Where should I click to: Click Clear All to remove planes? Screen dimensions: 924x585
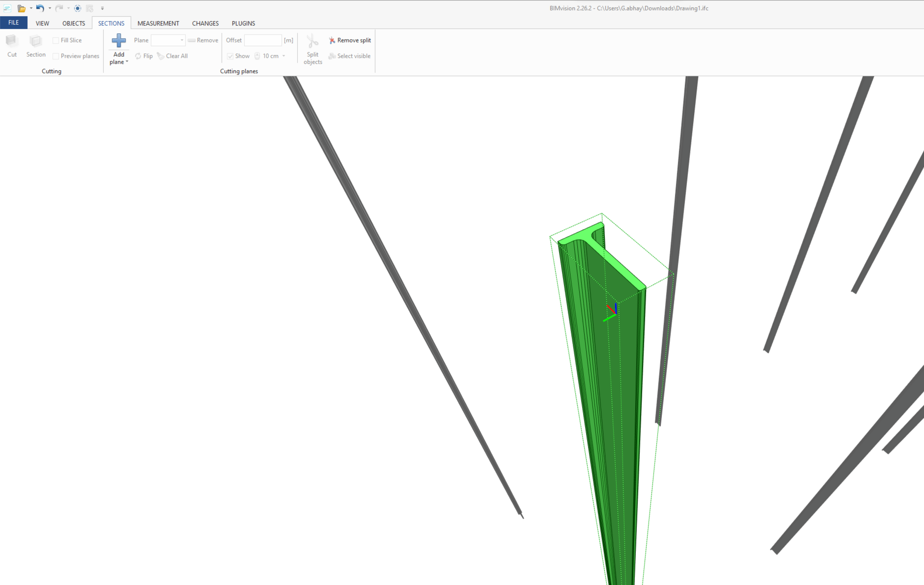point(173,56)
